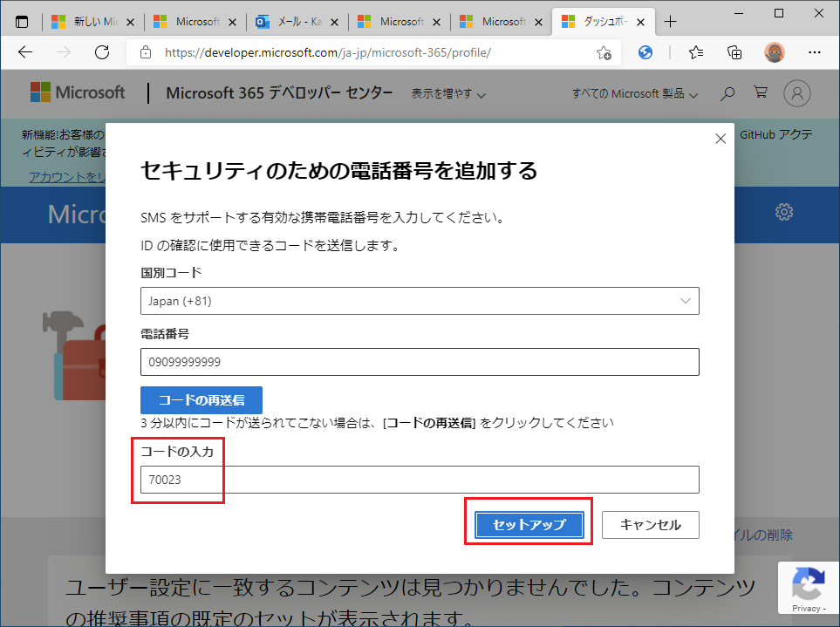Open the 国別コード Japan (+81) dropdown
840x627 pixels.
[x=420, y=301]
